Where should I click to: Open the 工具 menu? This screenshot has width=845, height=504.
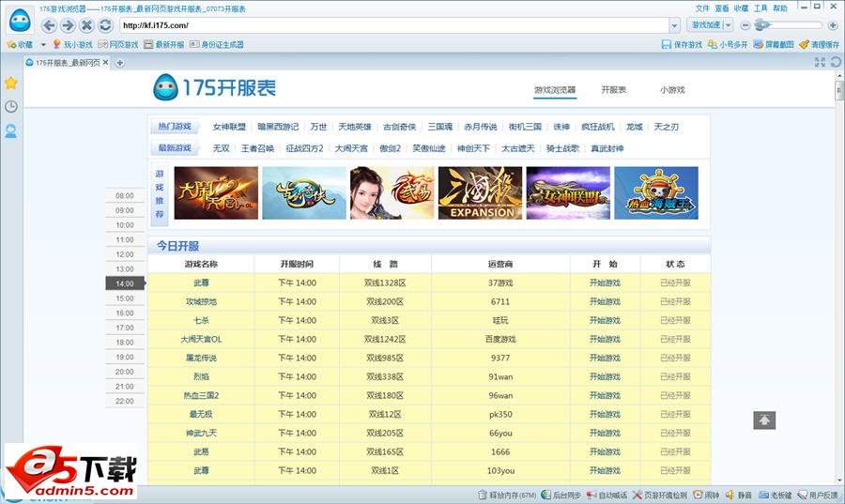click(761, 8)
